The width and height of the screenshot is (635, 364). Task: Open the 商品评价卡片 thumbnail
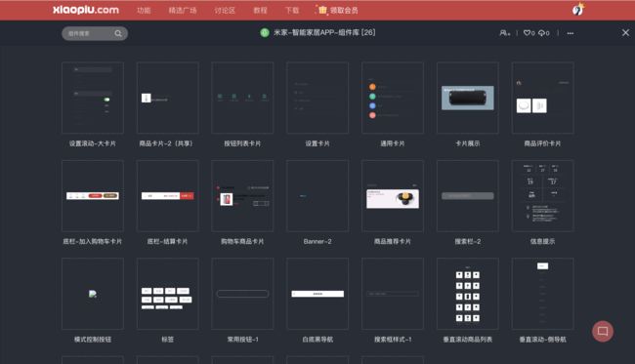click(x=542, y=98)
